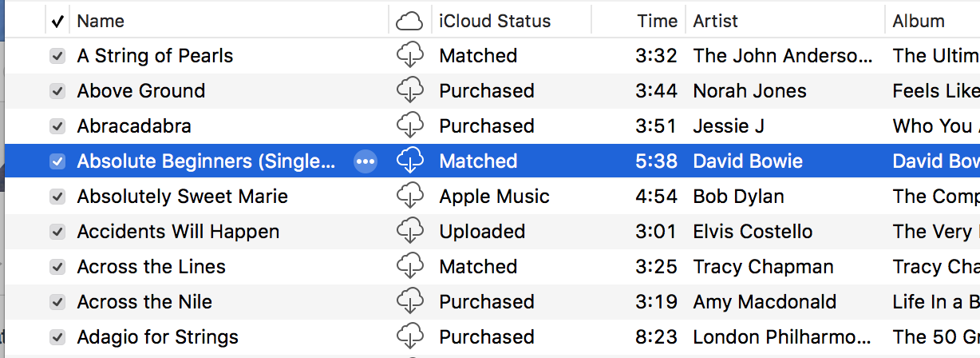Screen dimensions: 980x358
Task: Click the Time column header
Action: click(x=657, y=21)
